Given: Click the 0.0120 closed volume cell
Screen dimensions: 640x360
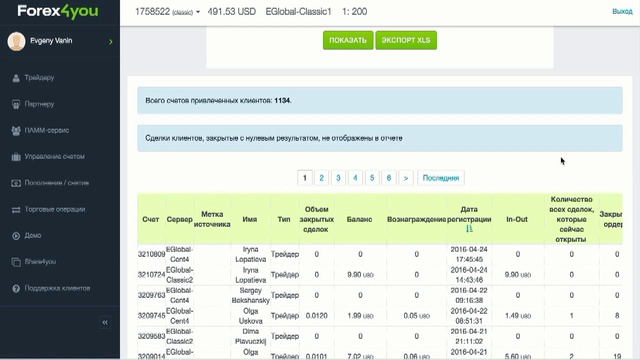Looking at the screenshot, I should coord(317,316).
